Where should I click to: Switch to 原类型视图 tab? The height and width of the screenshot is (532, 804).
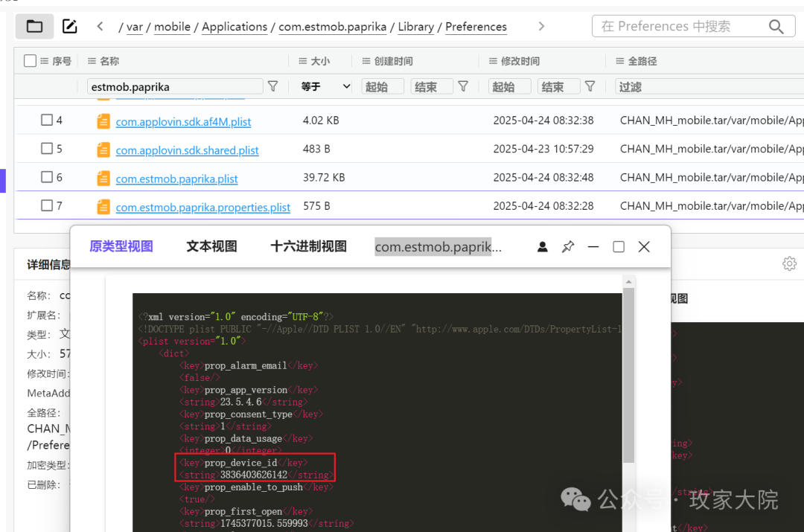(x=121, y=246)
